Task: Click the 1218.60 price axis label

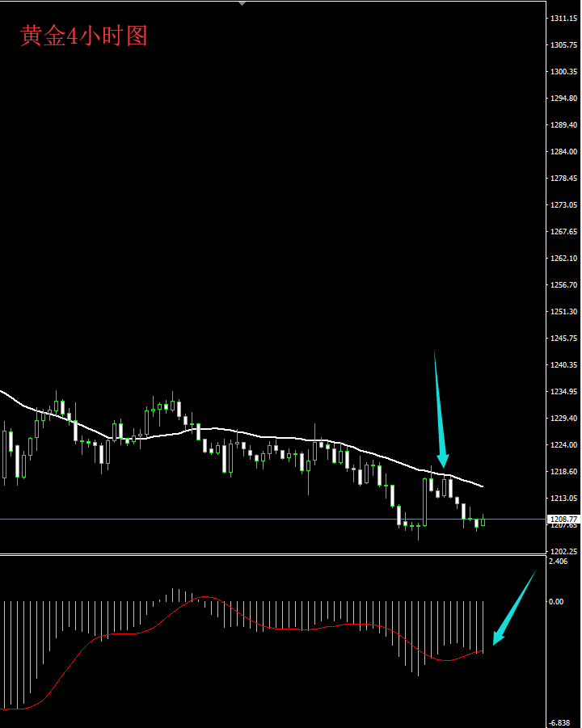Action: (563, 471)
